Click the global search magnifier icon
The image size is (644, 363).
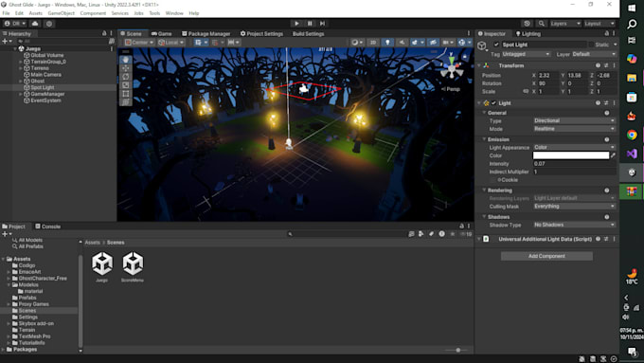(x=542, y=24)
